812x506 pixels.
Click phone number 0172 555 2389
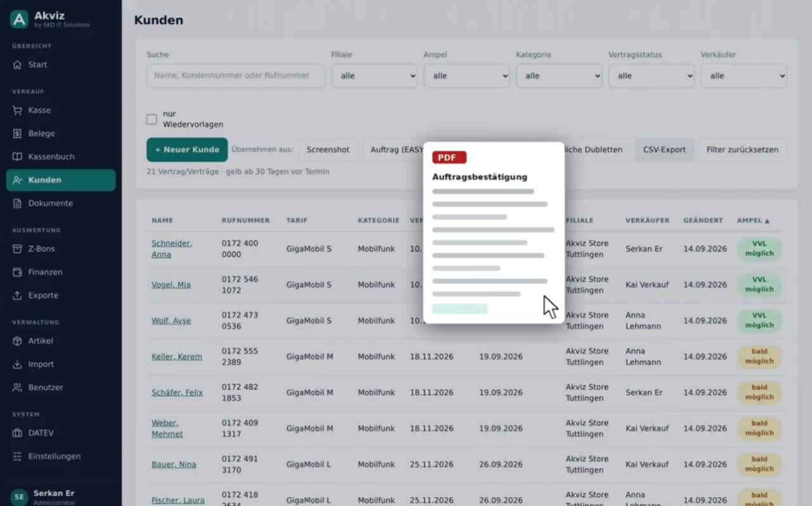click(x=240, y=357)
